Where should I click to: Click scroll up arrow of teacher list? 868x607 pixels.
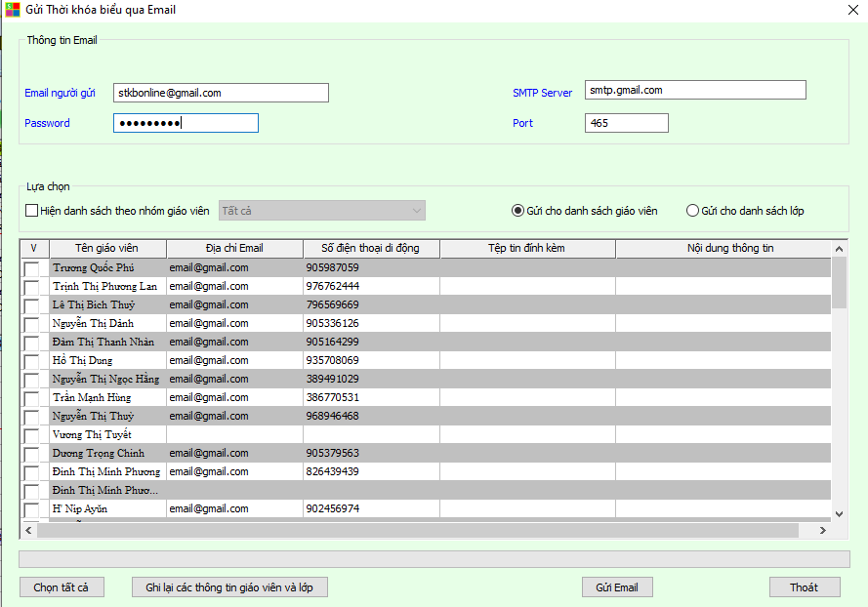839,249
